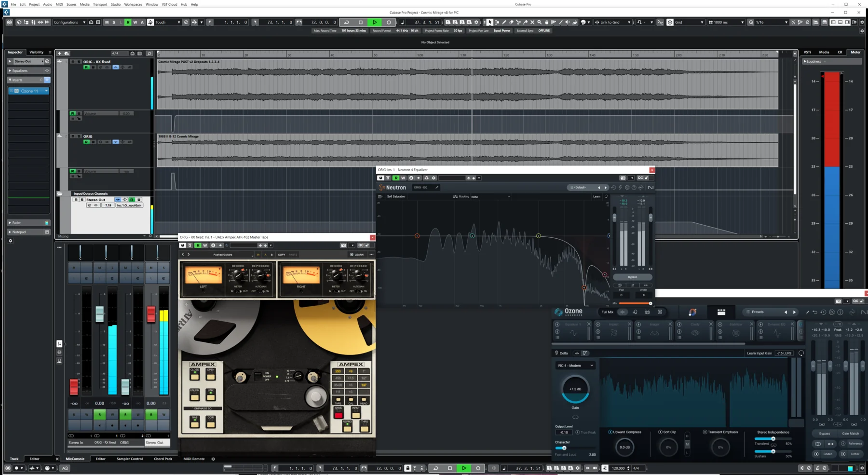Enable Soft Saturation in Neutron
This screenshot has height=475, width=868.
click(x=396, y=197)
